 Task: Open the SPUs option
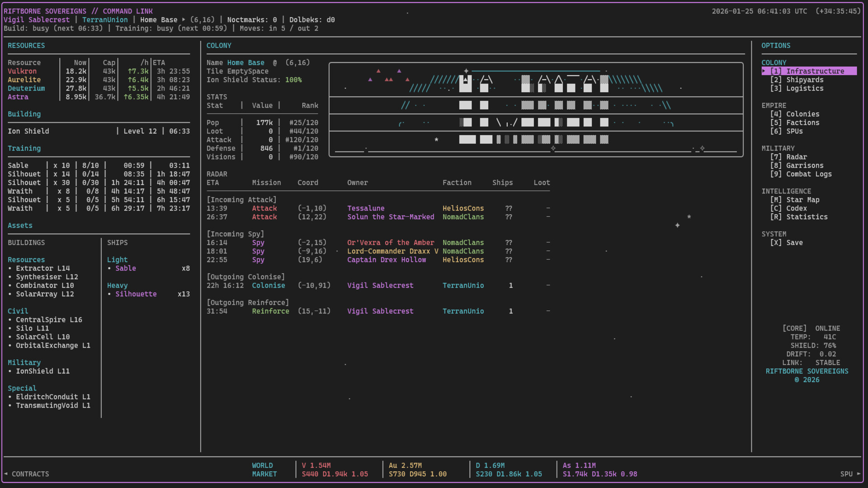click(789, 131)
